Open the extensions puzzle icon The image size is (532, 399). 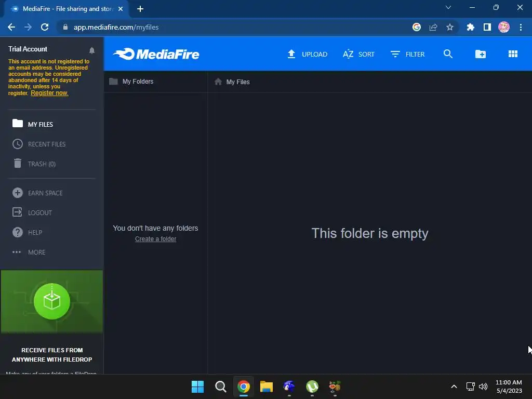point(471,27)
